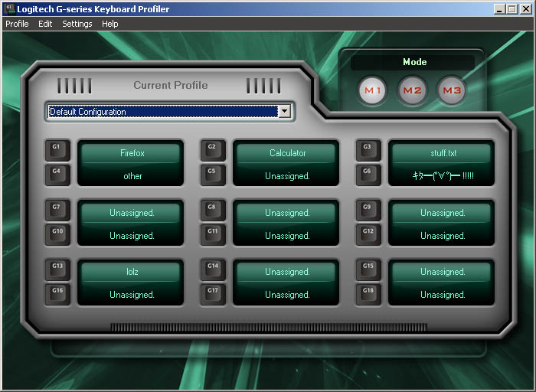Viewport: 536px width, 392px height.
Task: Click the G4 key icon
Action: [x=57, y=175]
